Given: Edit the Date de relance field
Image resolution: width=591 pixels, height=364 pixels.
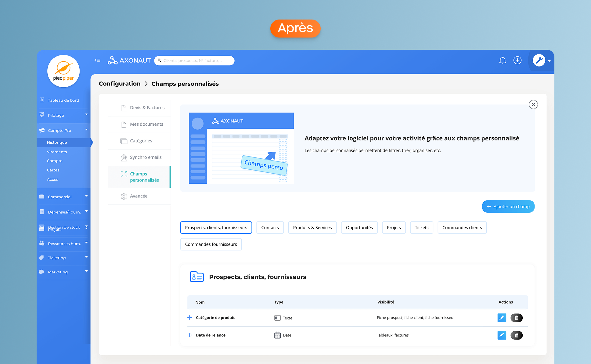Looking at the screenshot, I should [x=502, y=335].
